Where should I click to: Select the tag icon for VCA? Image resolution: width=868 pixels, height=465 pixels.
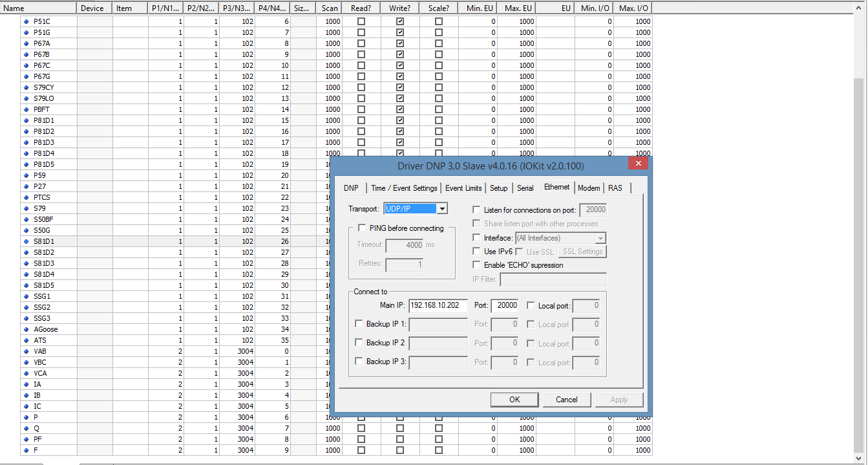26,373
